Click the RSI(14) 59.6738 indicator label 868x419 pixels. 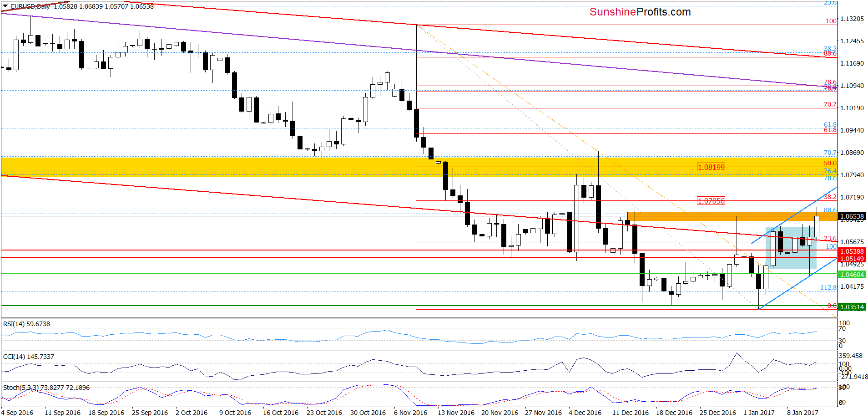(x=26, y=324)
